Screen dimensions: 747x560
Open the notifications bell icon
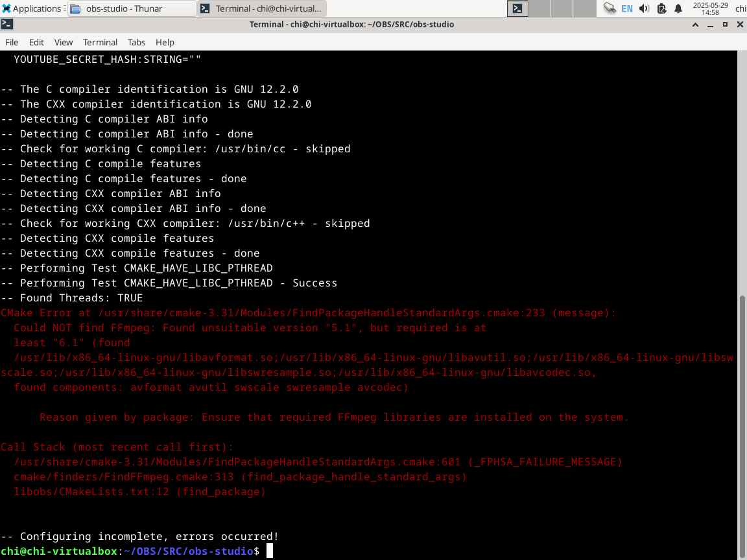(678, 8)
